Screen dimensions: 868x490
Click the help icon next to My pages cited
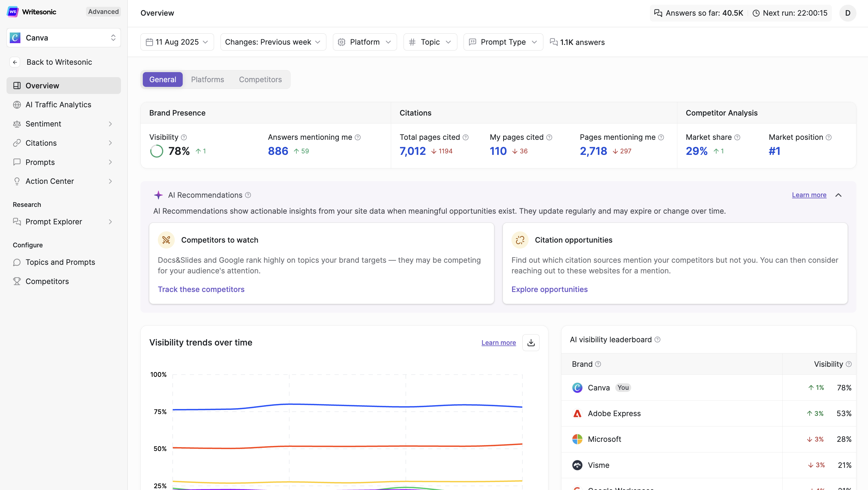[x=549, y=137]
